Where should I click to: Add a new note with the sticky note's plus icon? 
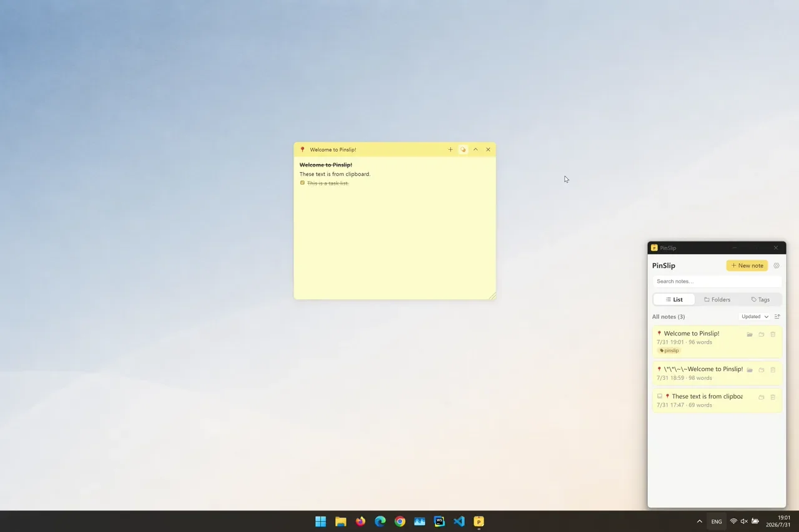[x=451, y=150]
